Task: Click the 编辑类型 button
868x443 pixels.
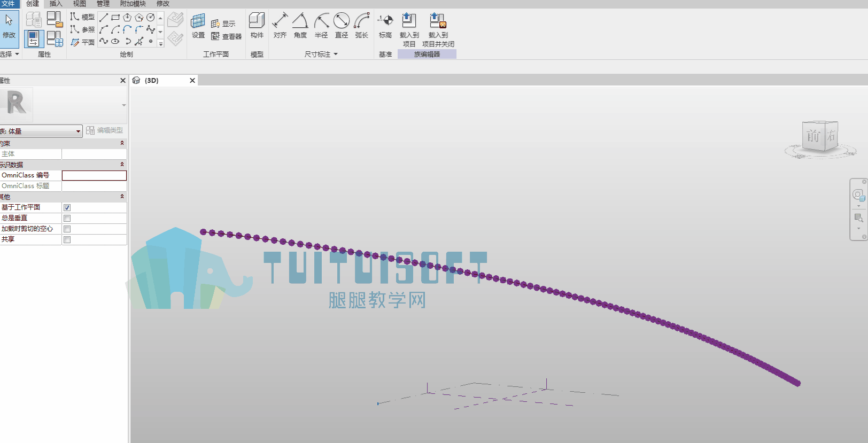Action: pos(105,130)
